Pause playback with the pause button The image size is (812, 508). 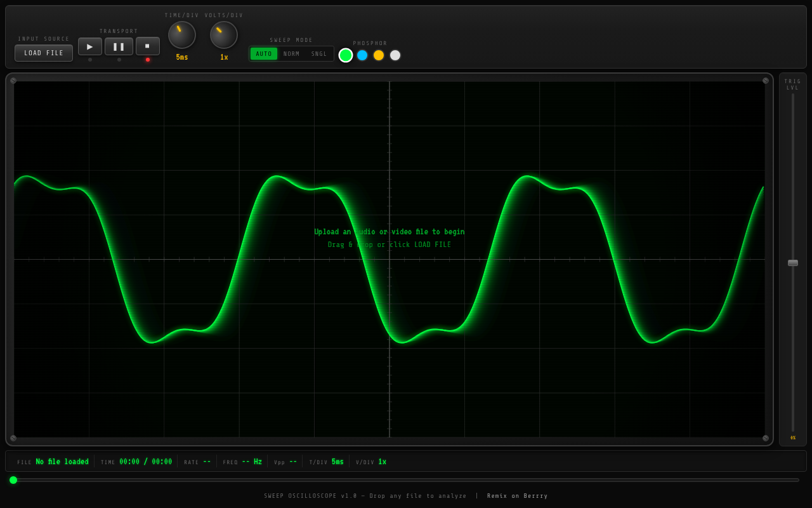(119, 46)
